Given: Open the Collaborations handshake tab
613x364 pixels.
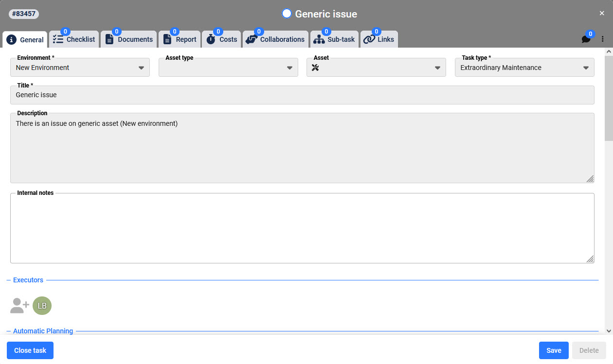Looking at the screenshot, I should tap(275, 39).
